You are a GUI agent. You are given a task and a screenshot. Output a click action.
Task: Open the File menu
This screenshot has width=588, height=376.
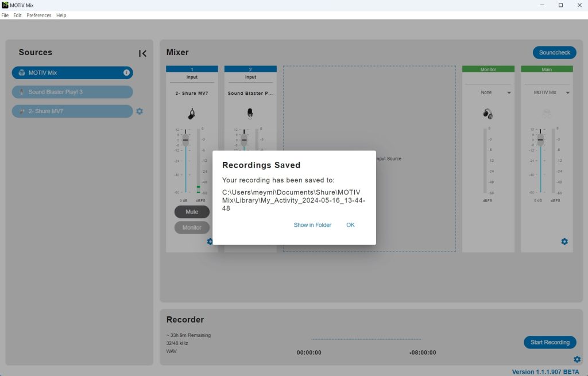(5, 15)
